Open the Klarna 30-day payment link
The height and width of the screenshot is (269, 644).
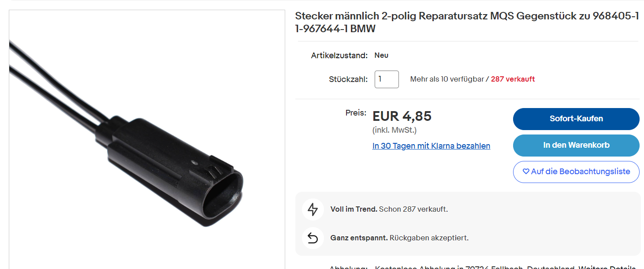click(x=431, y=146)
